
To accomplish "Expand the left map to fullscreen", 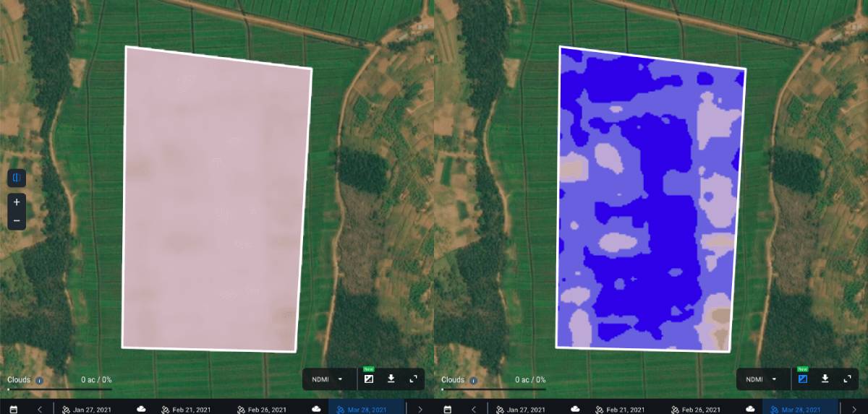I will pos(413,379).
